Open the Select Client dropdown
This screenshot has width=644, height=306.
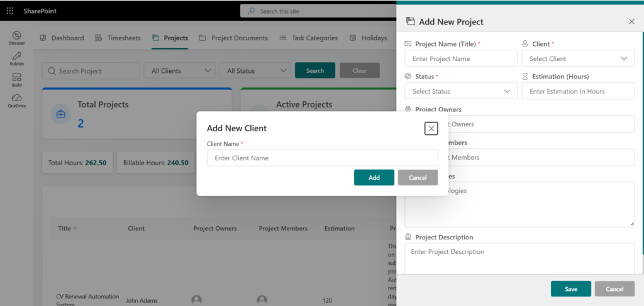point(578,58)
